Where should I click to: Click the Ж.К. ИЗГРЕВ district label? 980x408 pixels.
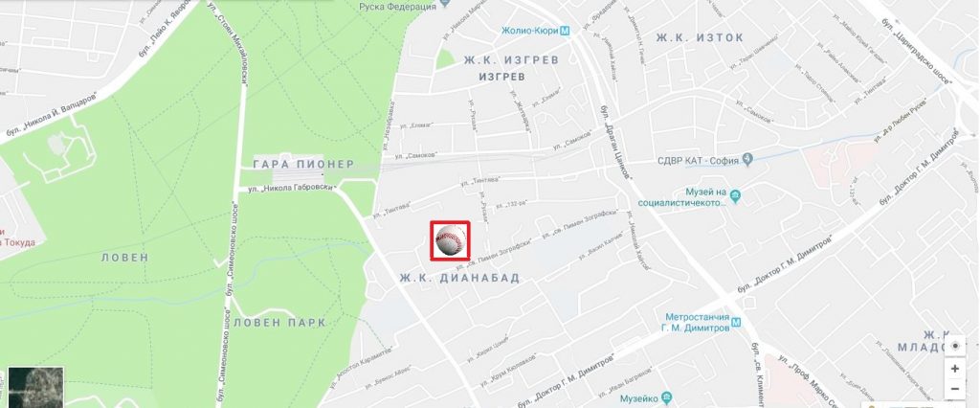511,60
